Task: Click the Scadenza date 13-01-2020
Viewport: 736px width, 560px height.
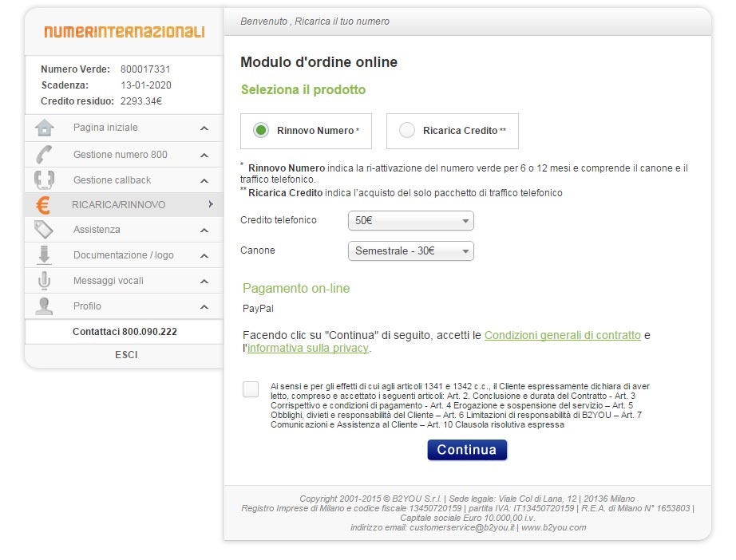Action: pos(146,85)
